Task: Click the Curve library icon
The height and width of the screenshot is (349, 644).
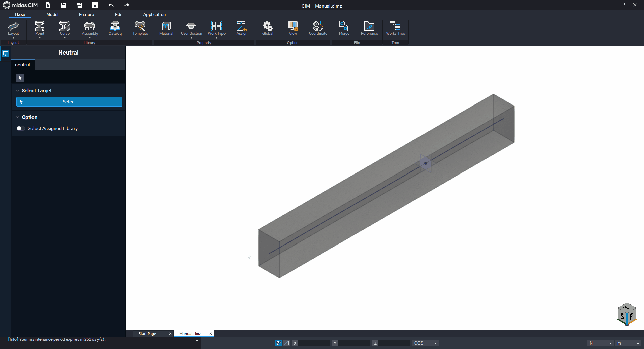Action: pyautogui.click(x=65, y=28)
